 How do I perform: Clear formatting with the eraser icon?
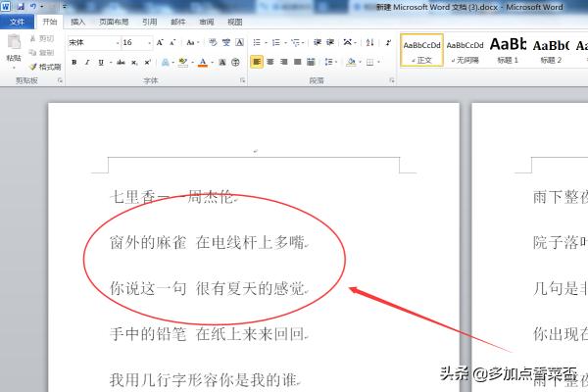point(213,42)
